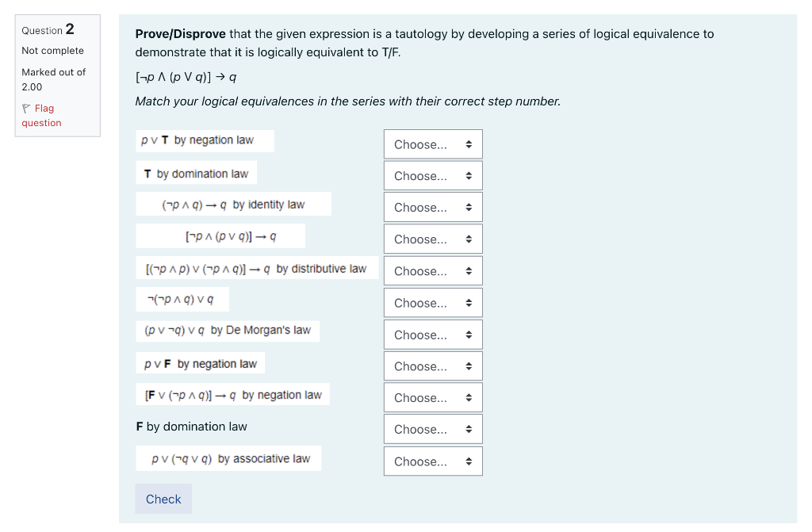This screenshot has height=532, width=812.
Task: Open dropdown for the De Morgan's law step
Action: (432, 334)
